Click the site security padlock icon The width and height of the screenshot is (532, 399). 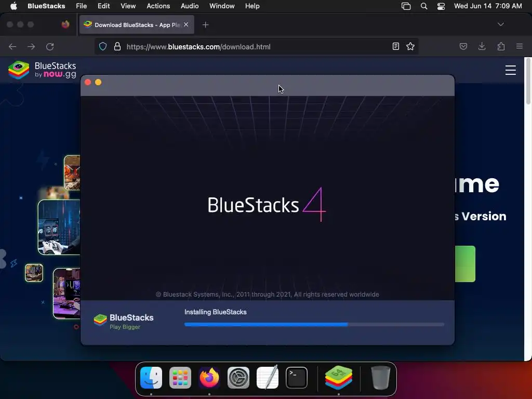[x=117, y=46]
